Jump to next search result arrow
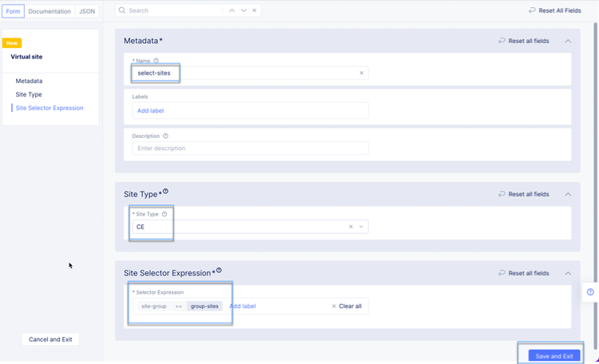The height and width of the screenshot is (364, 599). click(244, 11)
